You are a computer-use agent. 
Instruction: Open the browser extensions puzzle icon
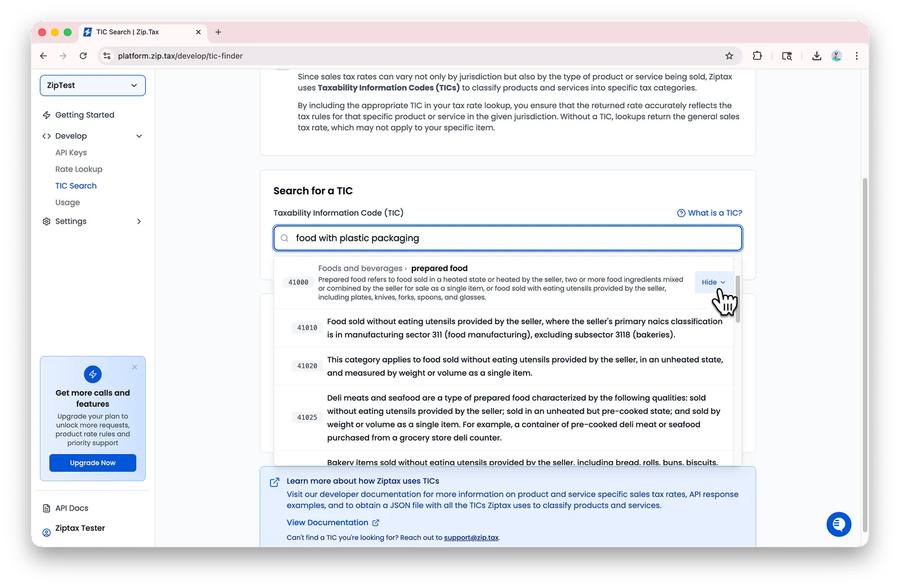pyautogui.click(x=757, y=56)
